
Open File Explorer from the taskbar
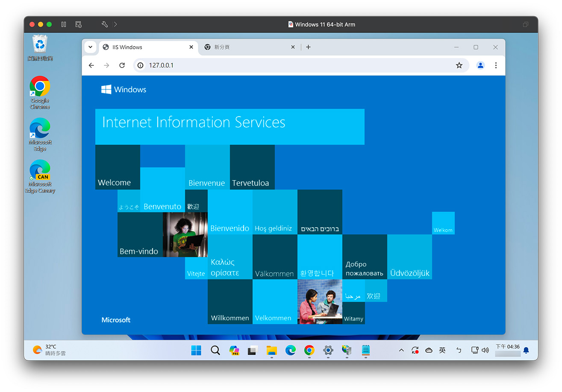[272, 350]
